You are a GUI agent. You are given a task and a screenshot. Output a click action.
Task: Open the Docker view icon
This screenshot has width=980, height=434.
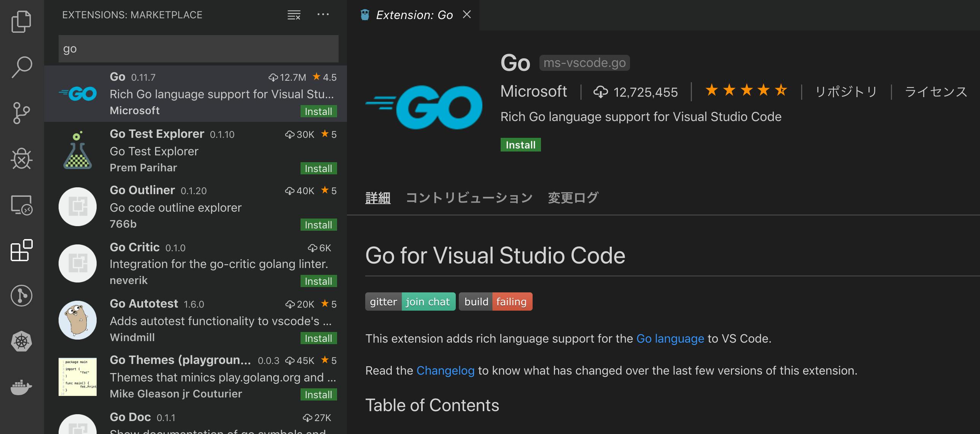coord(22,387)
